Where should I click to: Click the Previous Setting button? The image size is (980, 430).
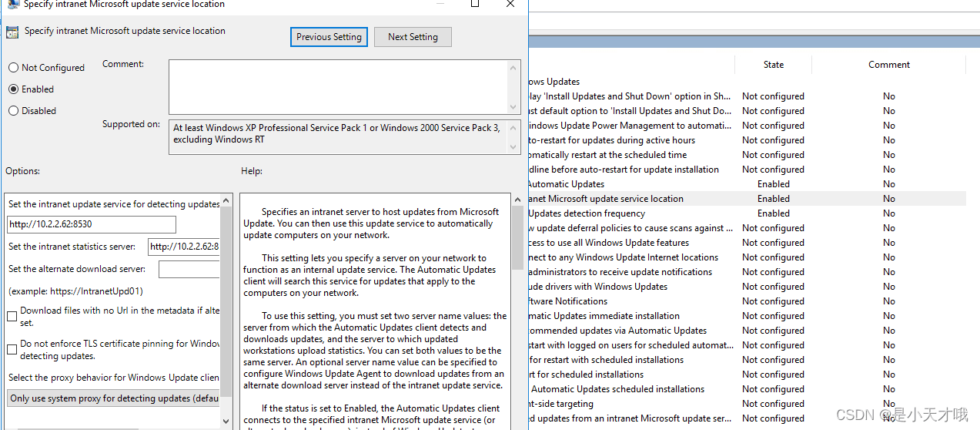pyautogui.click(x=329, y=37)
